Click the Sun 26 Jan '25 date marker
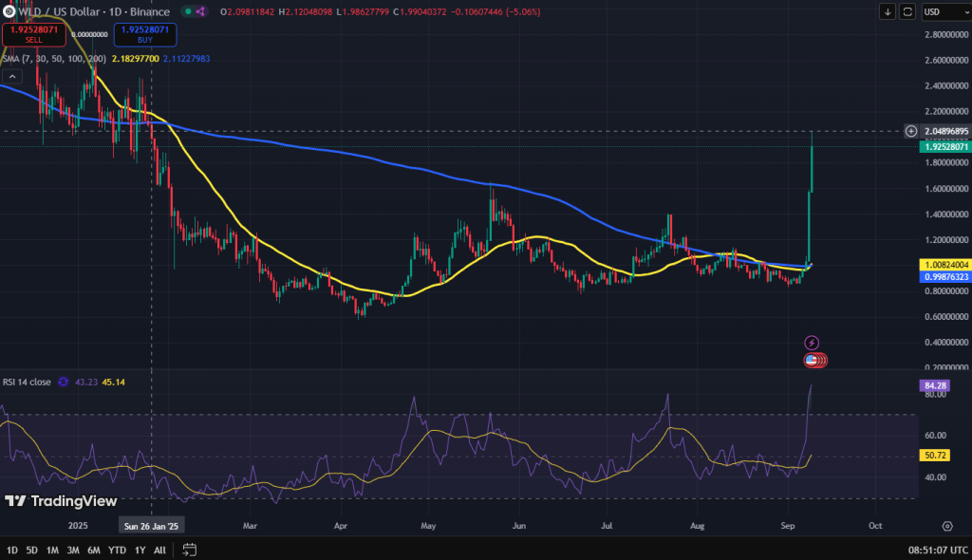The image size is (972, 560). [152, 525]
